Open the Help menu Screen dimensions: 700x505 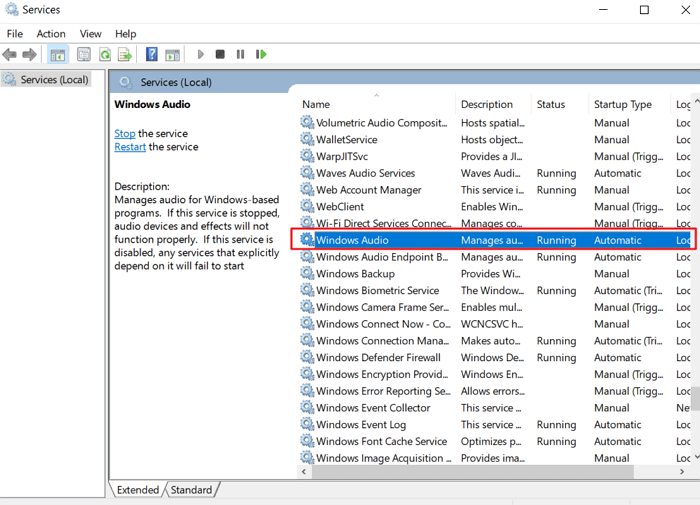tap(125, 34)
